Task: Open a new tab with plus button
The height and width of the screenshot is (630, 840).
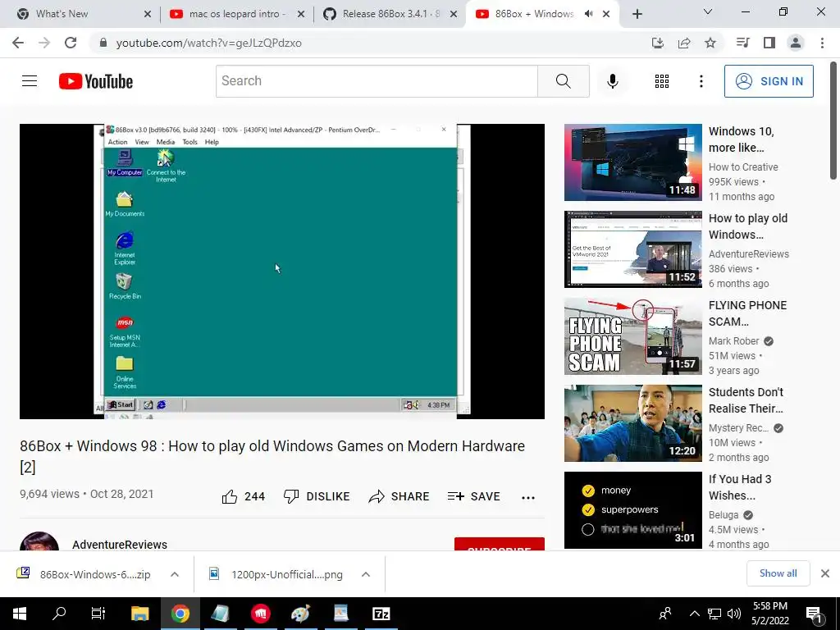Action: (637, 15)
